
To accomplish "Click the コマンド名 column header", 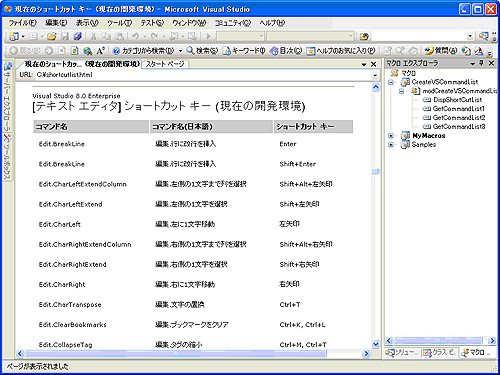I will coord(91,127).
